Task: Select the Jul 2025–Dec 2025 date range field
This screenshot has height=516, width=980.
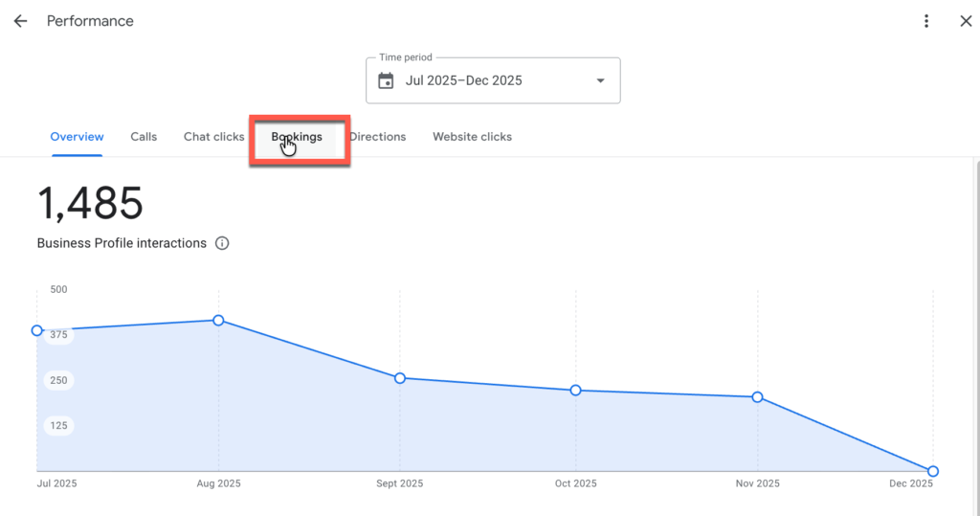Action: pyautogui.click(x=464, y=80)
